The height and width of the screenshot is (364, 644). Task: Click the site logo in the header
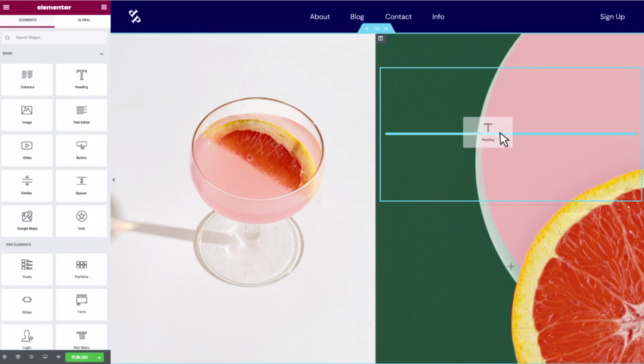(x=135, y=16)
